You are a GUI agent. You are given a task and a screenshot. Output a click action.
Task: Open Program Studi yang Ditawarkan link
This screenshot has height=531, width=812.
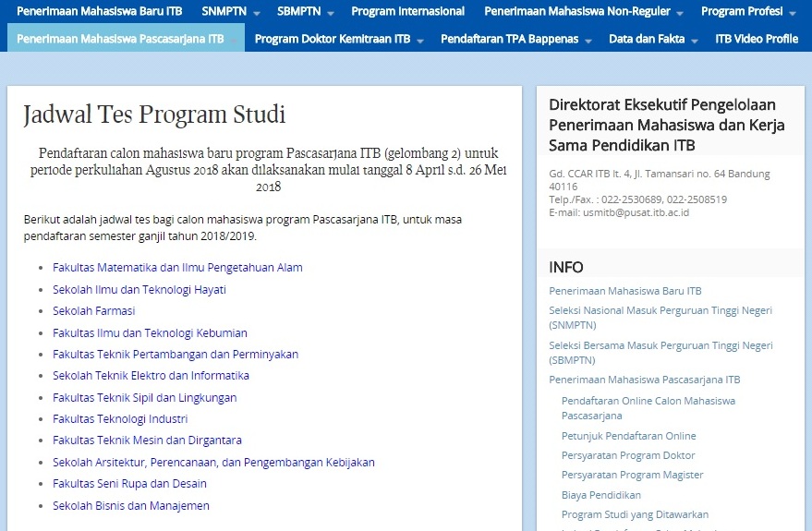coord(635,514)
